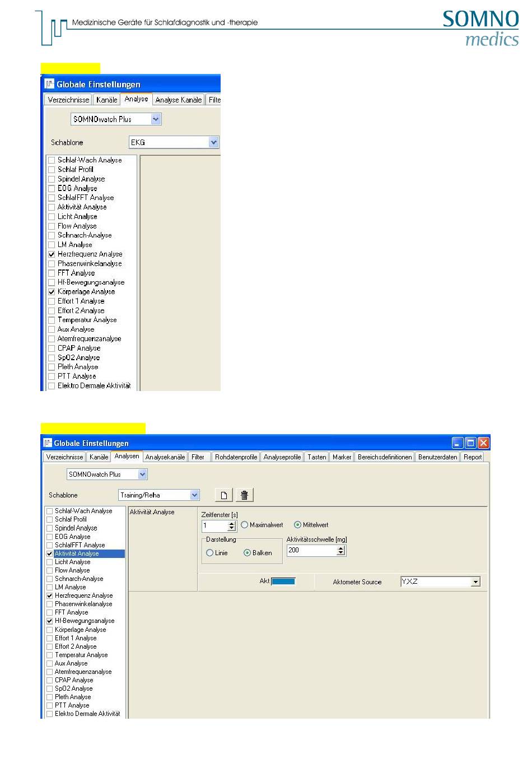Screen dimensions: 532x777
Task: Uncheck Körperlage Analyse in the EKG window
Action: point(52,292)
